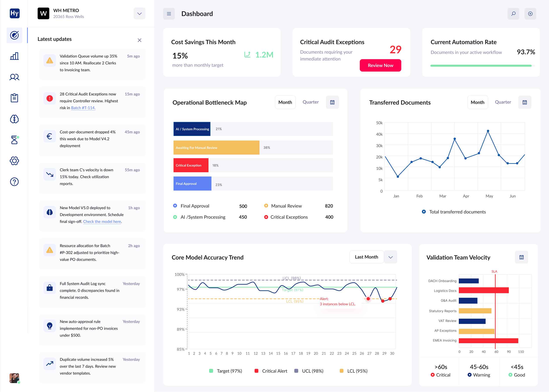Select Month view on Transferred Documents chart
The image size is (549, 392).
[x=477, y=102]
